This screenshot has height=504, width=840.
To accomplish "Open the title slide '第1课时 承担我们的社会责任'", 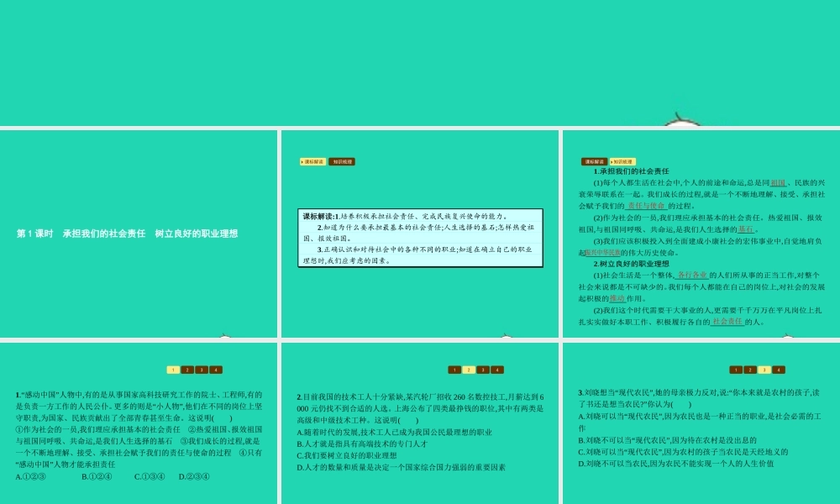I will [139, 234].
